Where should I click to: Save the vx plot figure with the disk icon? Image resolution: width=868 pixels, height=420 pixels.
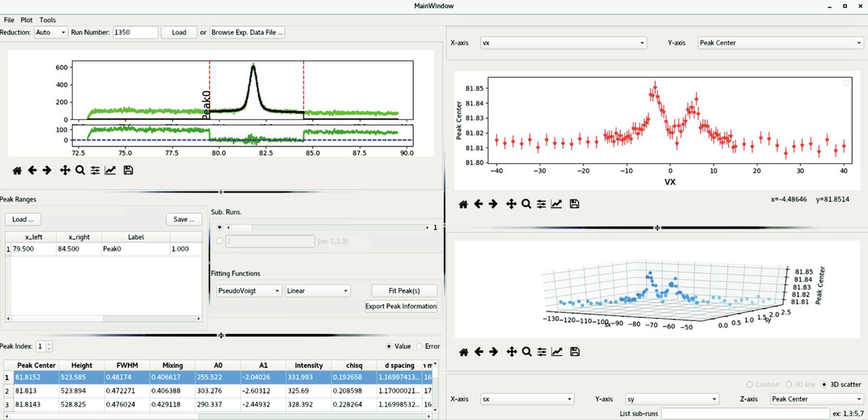(574, 204)
